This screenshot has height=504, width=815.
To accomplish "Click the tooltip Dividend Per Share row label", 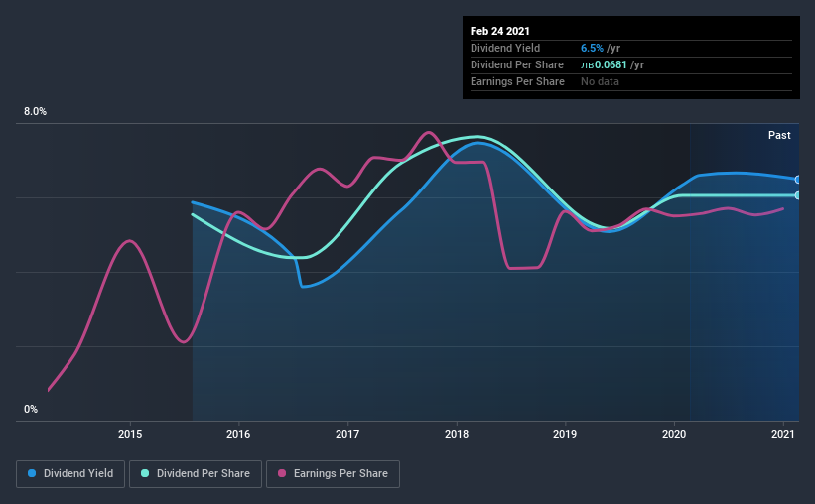I will tap(517, 64).
